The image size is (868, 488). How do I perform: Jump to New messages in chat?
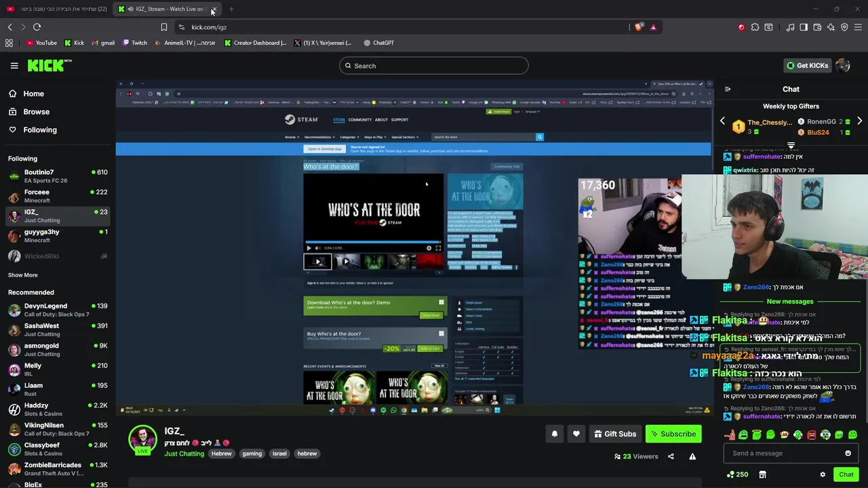(x=790, y=302)
